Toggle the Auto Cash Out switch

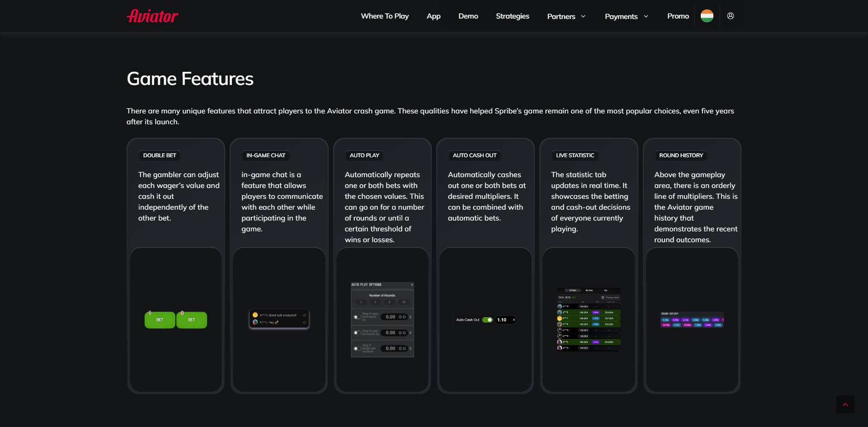487,320
